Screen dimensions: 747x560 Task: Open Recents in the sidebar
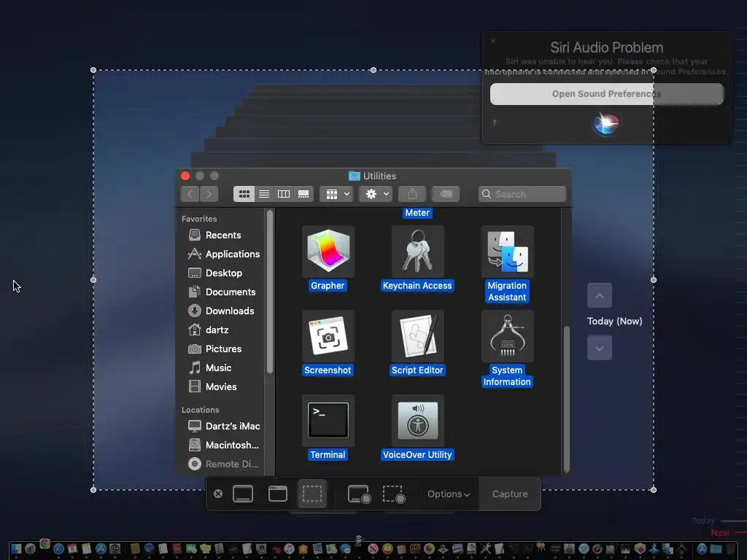pyautogui.click(x=223, y=236)
